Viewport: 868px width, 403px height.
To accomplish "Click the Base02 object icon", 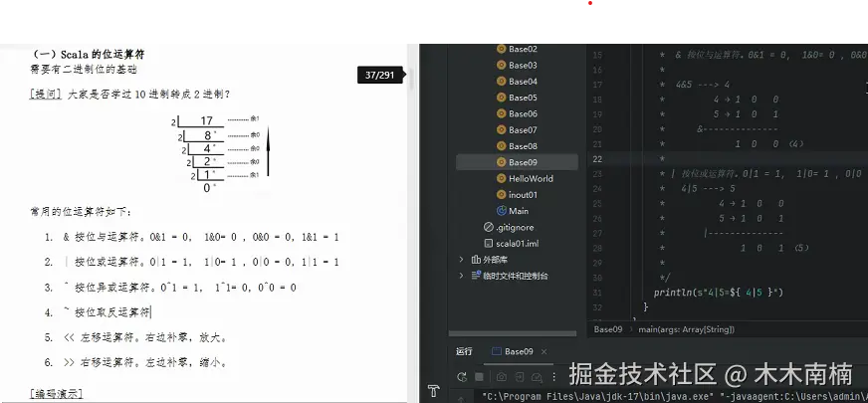I will (501, 49).
